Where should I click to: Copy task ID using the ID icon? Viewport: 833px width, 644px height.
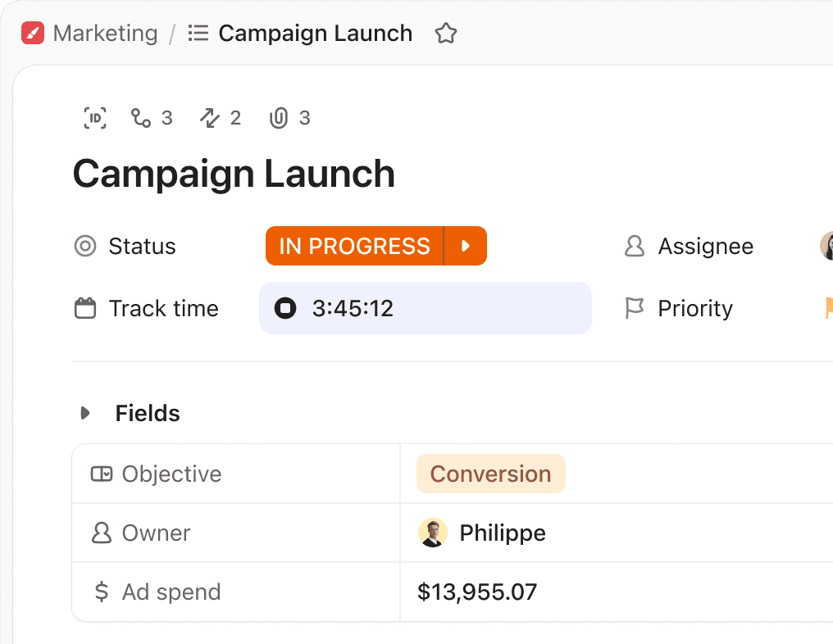click(x=95, y=118)
